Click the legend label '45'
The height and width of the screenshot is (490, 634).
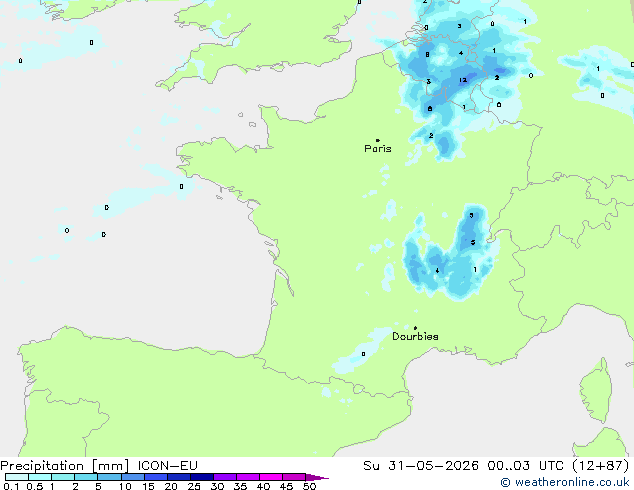(x=286, y=486)
